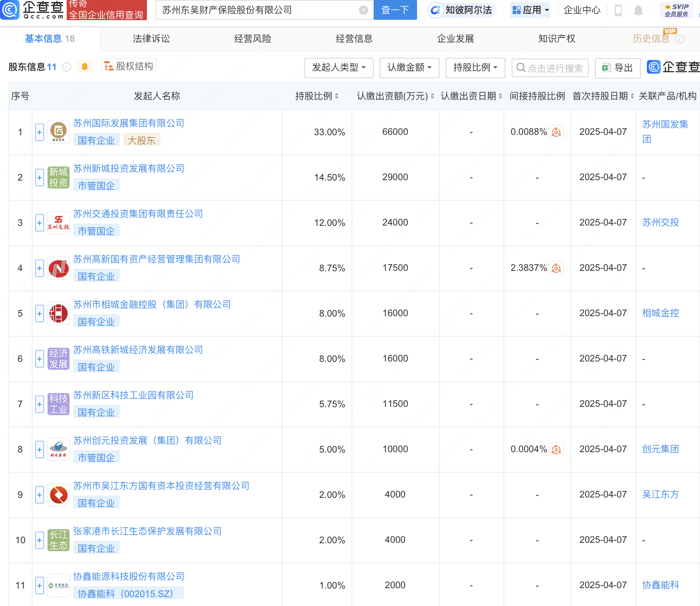Viewport: 700px width, 606px height.
Task: Click 吴江东方 company logo
Action: tap(59, 495)
